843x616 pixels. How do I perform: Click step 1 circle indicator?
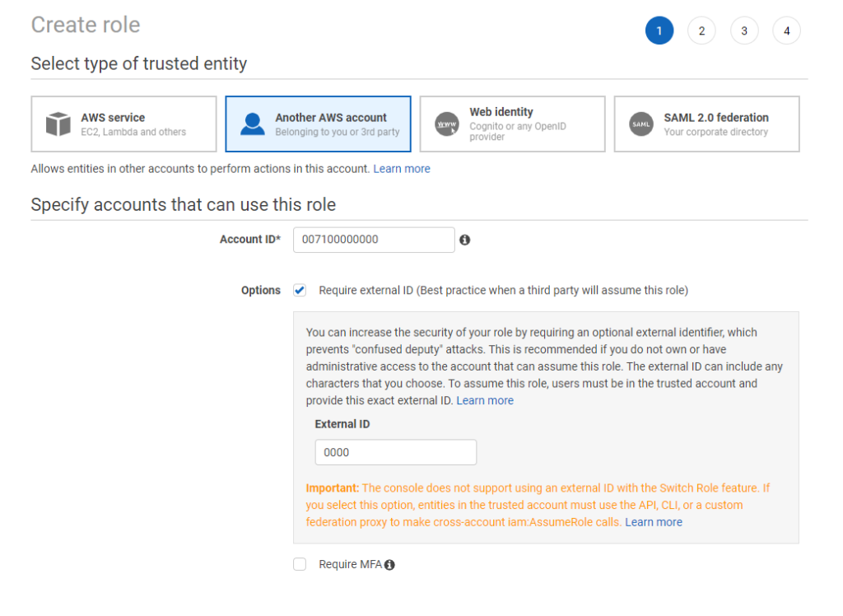pyautogui.click(x=659, y=31)
